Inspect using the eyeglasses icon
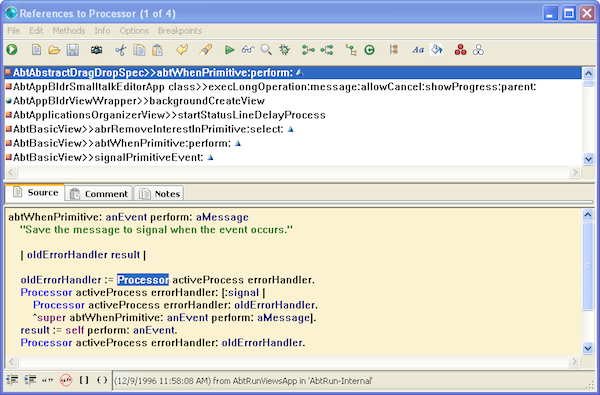The width and height of the screenshot is (600, 395). (248, 50)
